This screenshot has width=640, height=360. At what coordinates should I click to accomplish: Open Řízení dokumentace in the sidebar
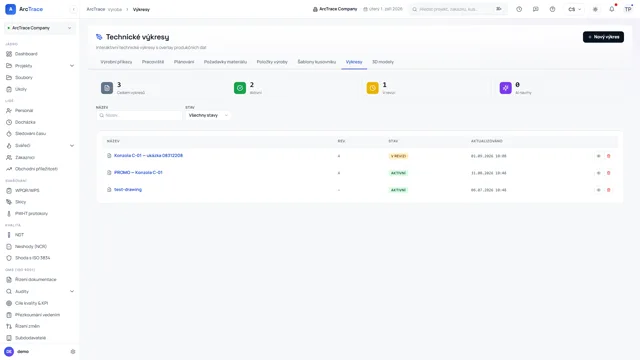pos(36,280)
